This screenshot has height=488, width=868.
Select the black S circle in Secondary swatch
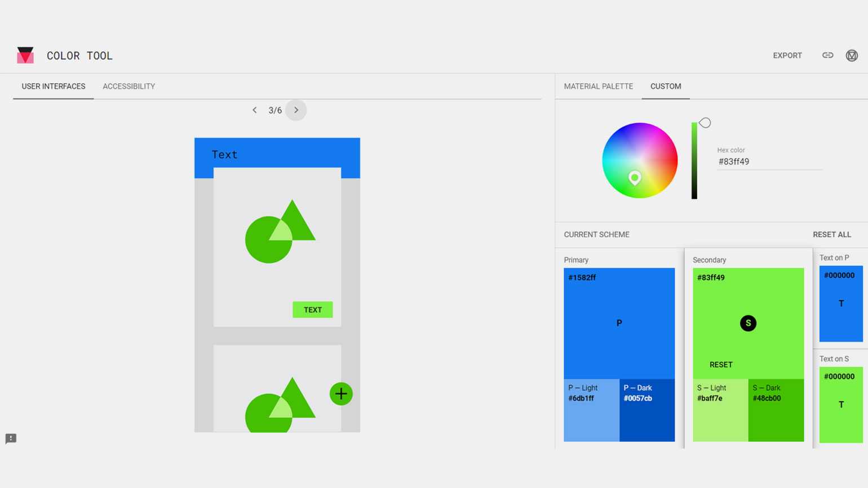(x=748, y=323)
